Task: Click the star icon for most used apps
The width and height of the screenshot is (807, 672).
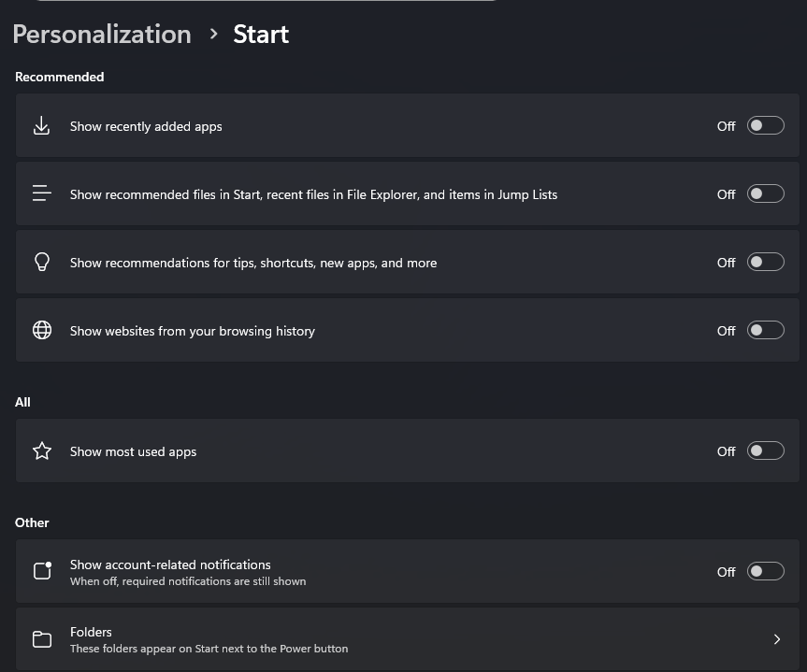Action: click(x=42, y=450)
